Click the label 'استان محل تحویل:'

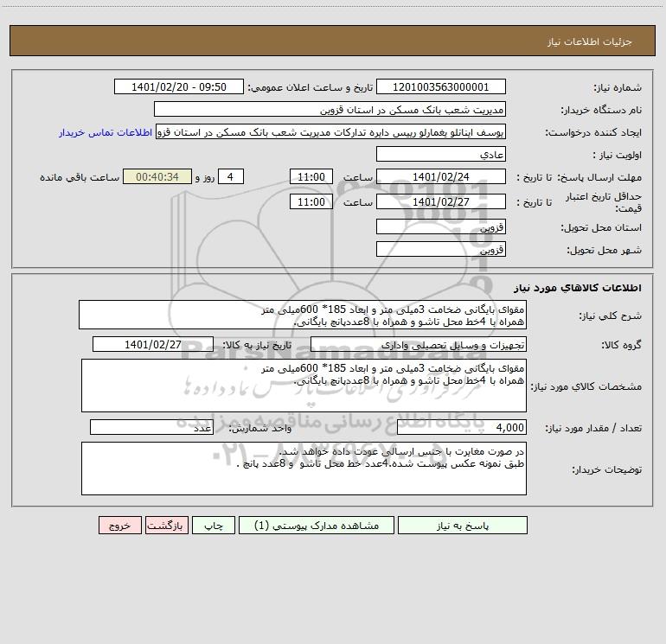[x=601, y=228]
